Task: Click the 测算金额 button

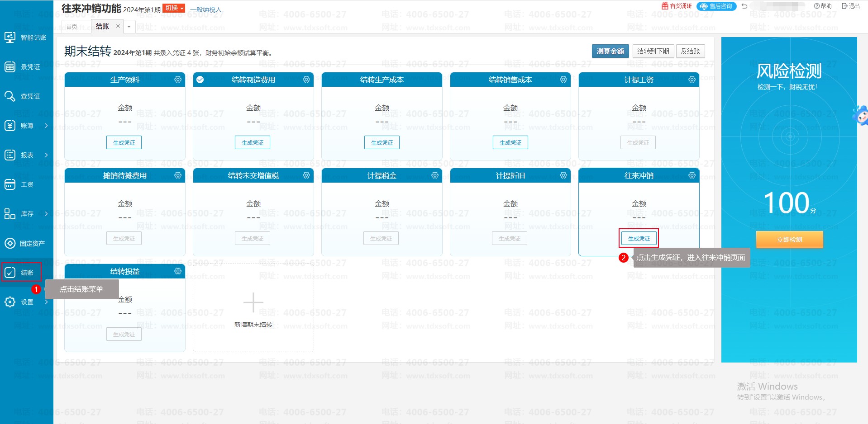Action: coord(610,51)
